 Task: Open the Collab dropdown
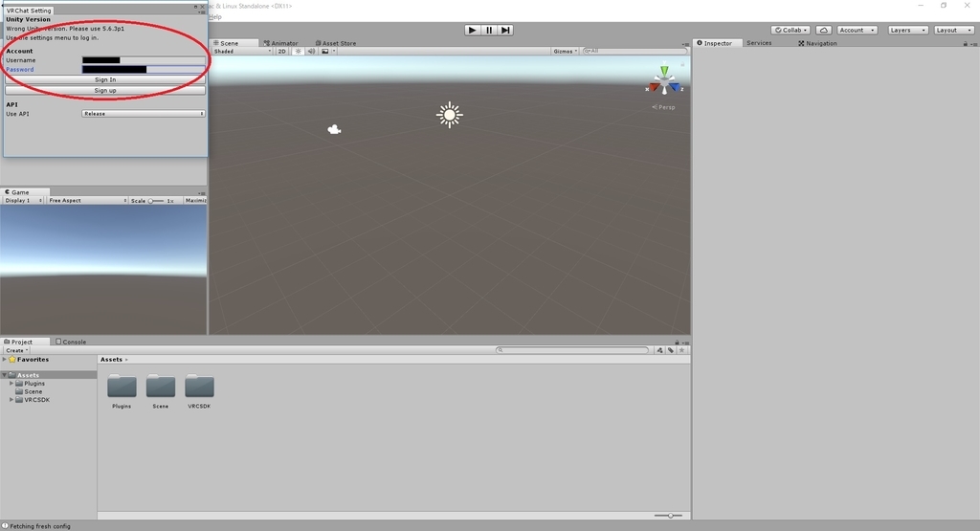point(791,30)
